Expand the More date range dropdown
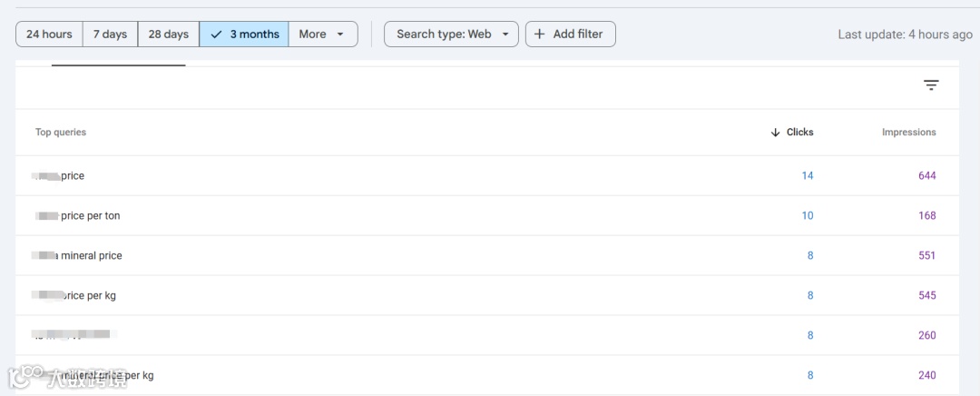This screenshot has width=980, height=396. (322, 35)
